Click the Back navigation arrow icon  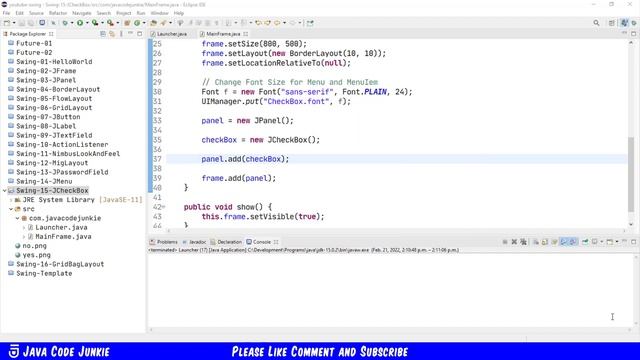click(277, 23)
